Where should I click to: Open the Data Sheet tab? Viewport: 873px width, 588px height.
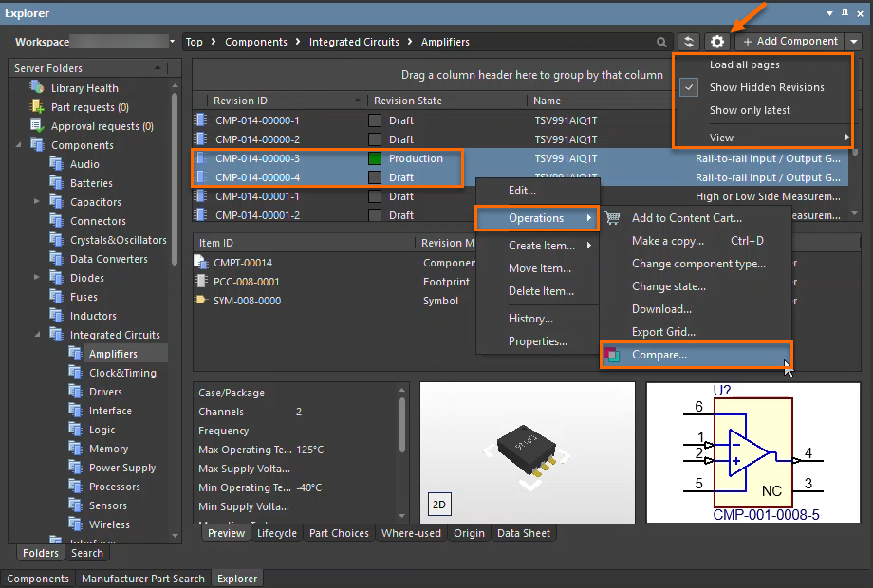coord(524,533)
